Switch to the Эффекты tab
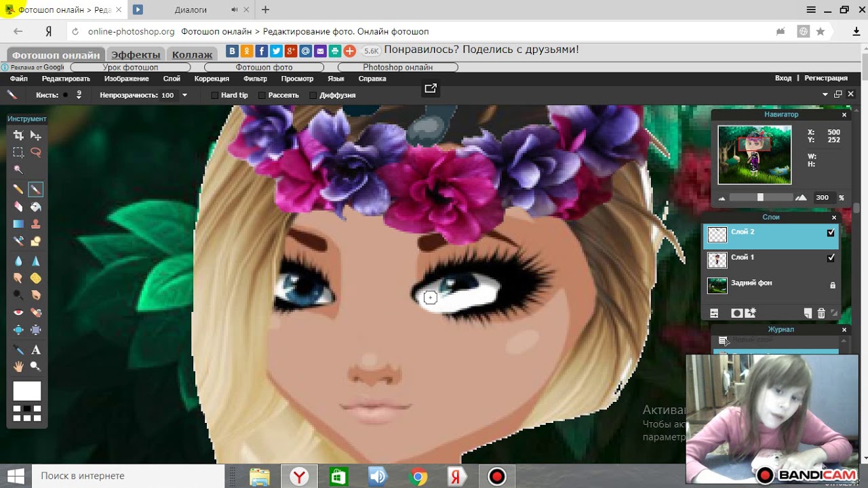 tap(136, 55)
